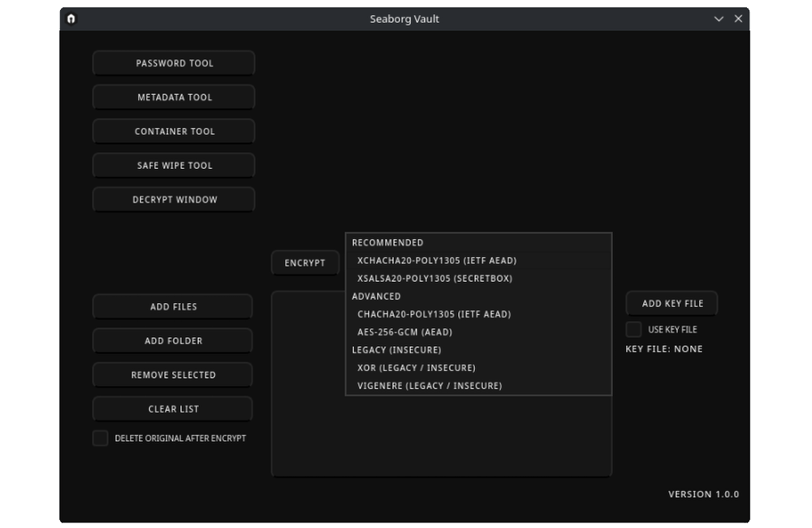Viewport: 812px width, 528px height.
Task: Open the Decrypt Window
Action: coord(174,200)
